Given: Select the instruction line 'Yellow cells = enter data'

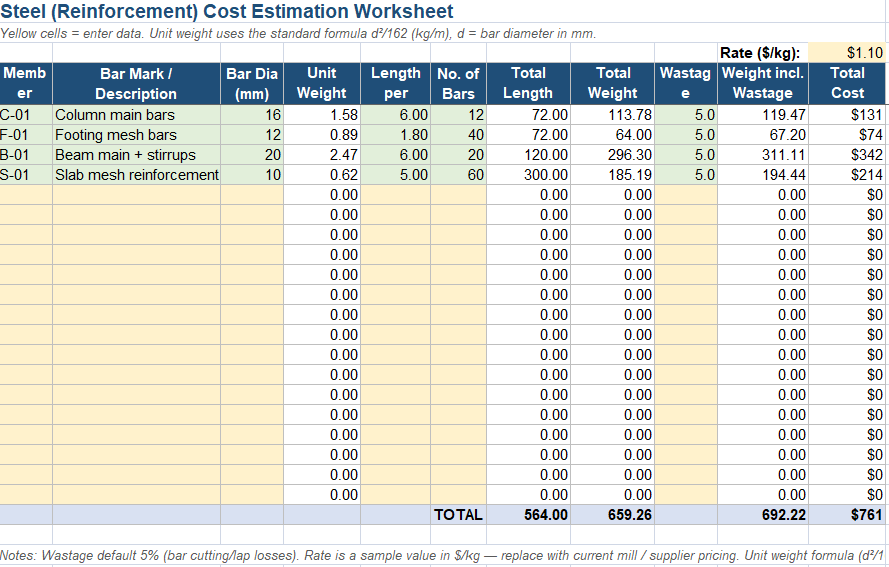Looking at the screenshot, I should (298, 33).
